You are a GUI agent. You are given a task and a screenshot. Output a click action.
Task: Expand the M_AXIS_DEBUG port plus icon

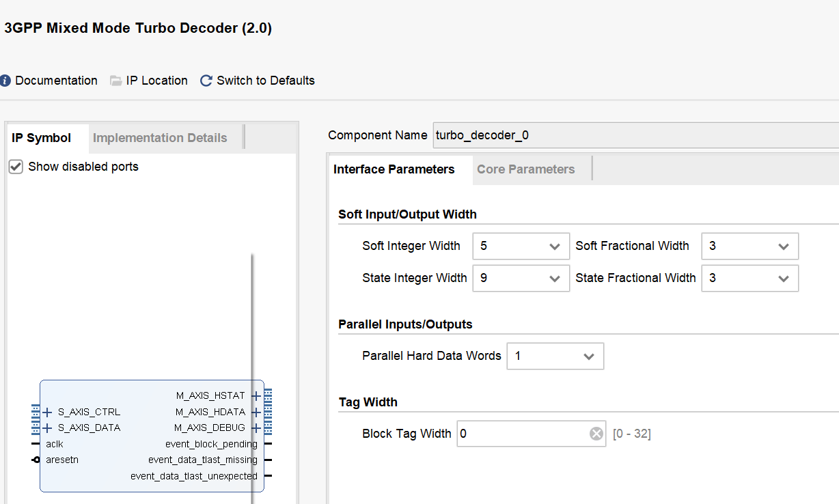point(256,428)
